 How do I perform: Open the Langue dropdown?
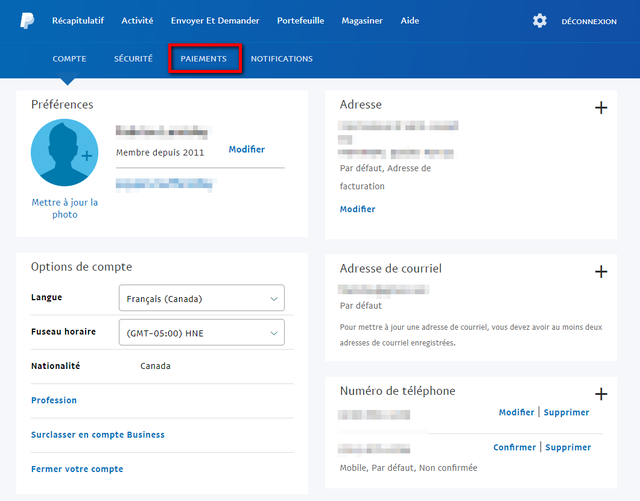pos(201,298)
